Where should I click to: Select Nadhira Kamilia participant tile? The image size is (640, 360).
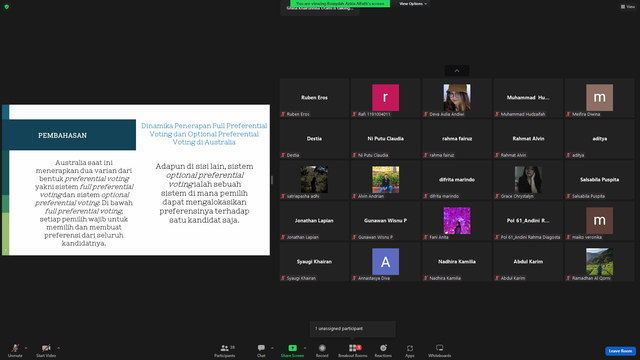457,262
